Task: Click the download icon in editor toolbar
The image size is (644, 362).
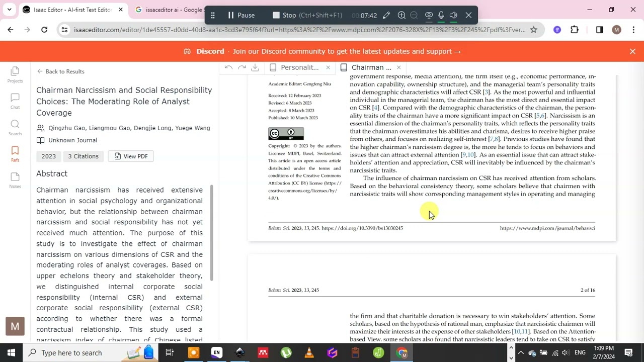Action: coord(255,67)
